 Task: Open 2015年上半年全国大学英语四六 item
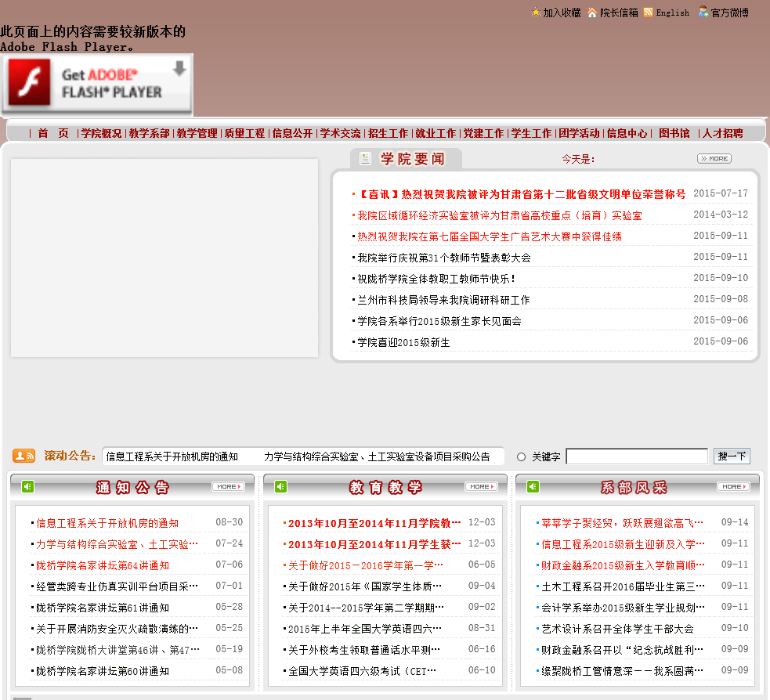click(365, 629)
